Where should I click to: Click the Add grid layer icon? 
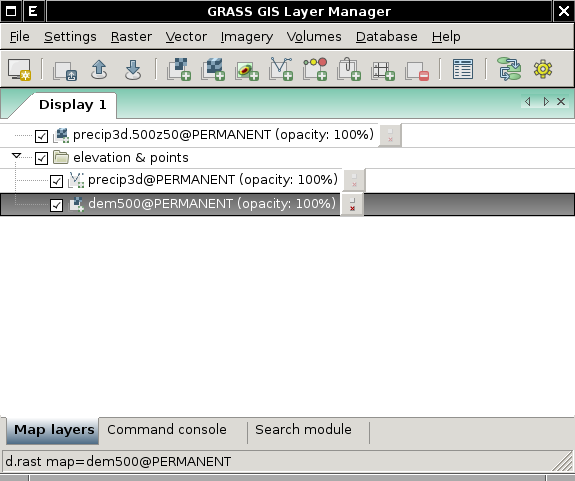[x=383, y=69]
